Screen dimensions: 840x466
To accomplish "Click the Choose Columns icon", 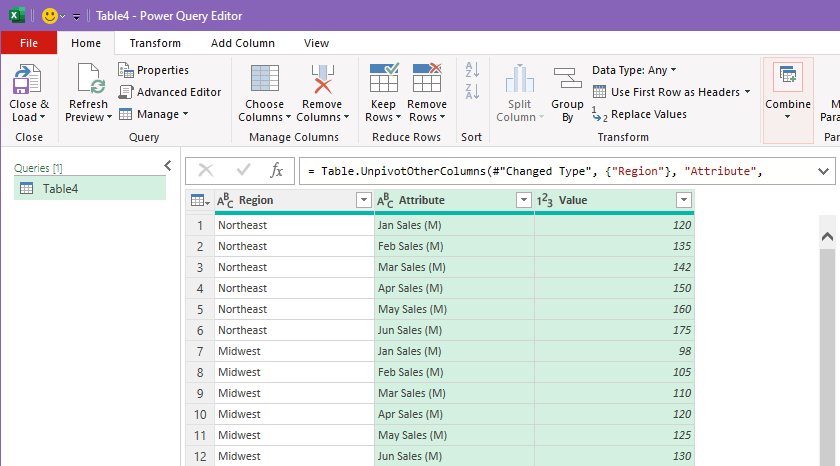I will click(265, 79).
